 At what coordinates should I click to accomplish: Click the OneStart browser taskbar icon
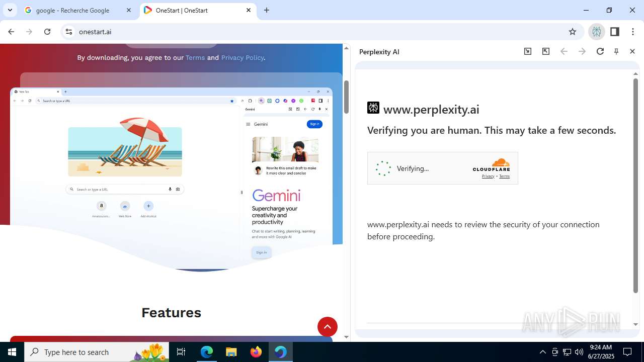[x=280, y=352]
